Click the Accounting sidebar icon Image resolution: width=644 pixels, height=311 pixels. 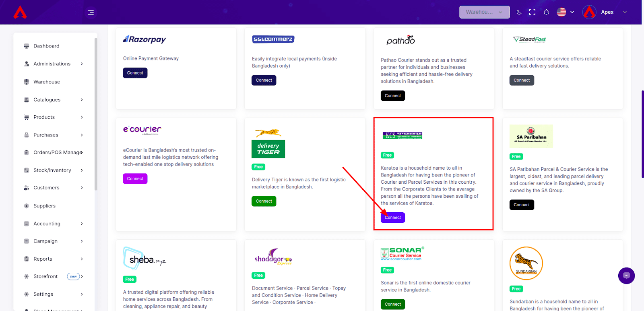point(27,224)
